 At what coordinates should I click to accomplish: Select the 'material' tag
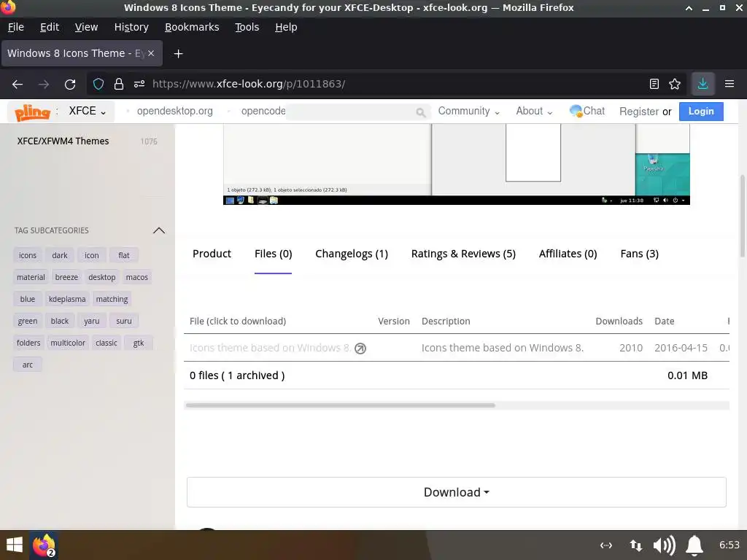31,277
